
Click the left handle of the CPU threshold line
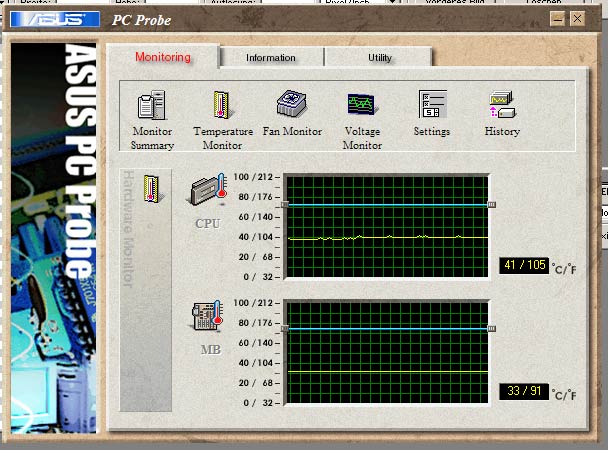tap(285, 204)
